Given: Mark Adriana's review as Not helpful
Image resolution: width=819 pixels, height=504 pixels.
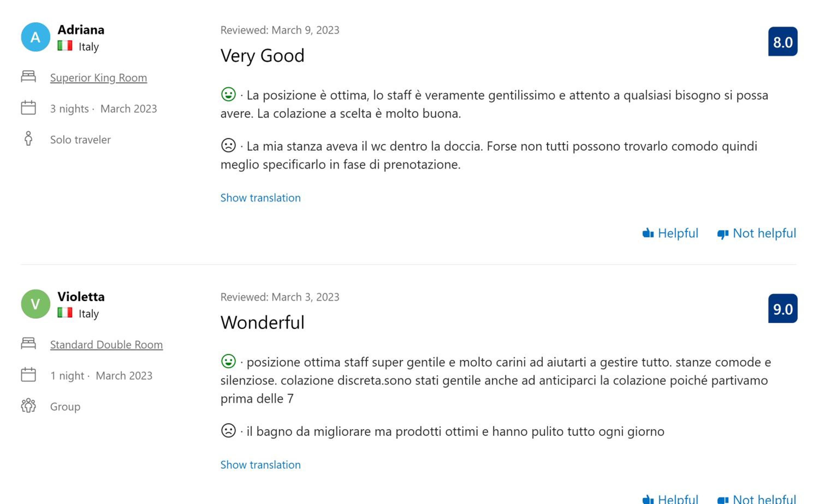Looking at the screenshot, I should click(x=756, y=233).
